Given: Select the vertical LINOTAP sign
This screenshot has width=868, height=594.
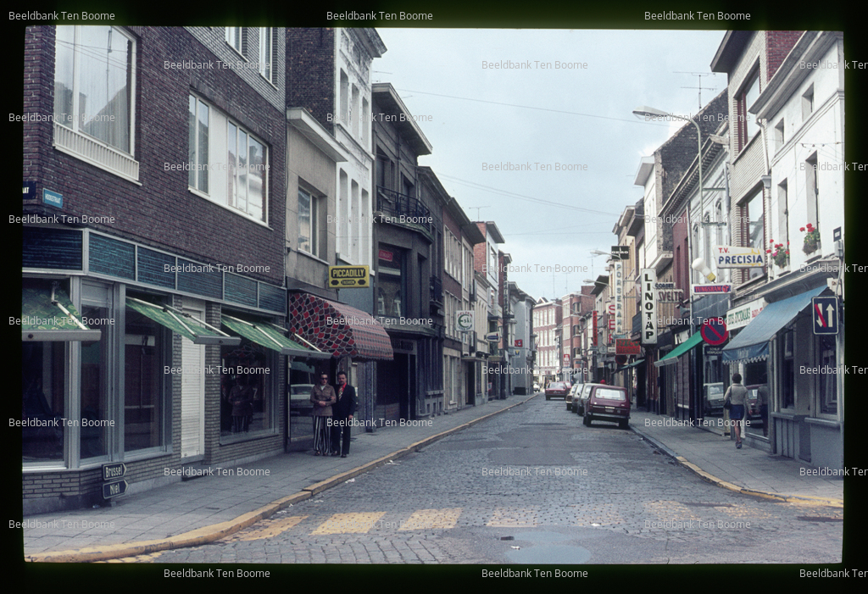Looking at the screenshot, I should [x=648, y=306].
